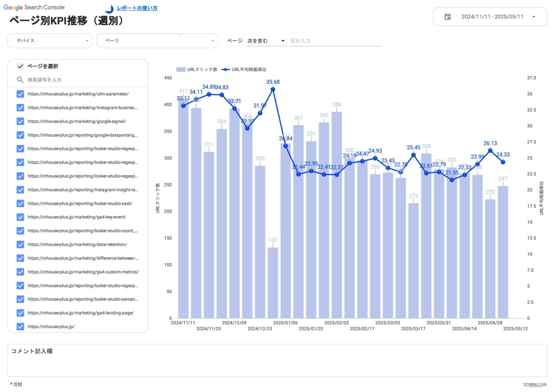Click the shortest bar labeled 132

point(273,282)
